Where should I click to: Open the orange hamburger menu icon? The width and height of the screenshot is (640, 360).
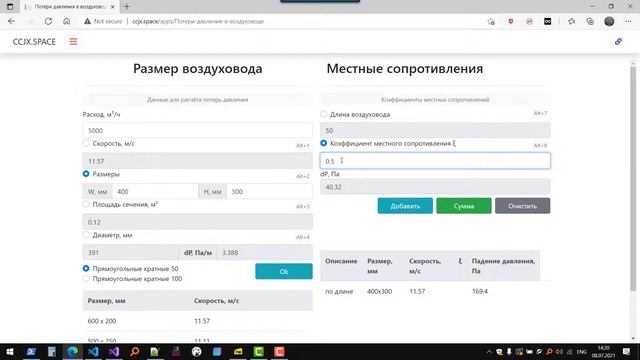point(73,42)
